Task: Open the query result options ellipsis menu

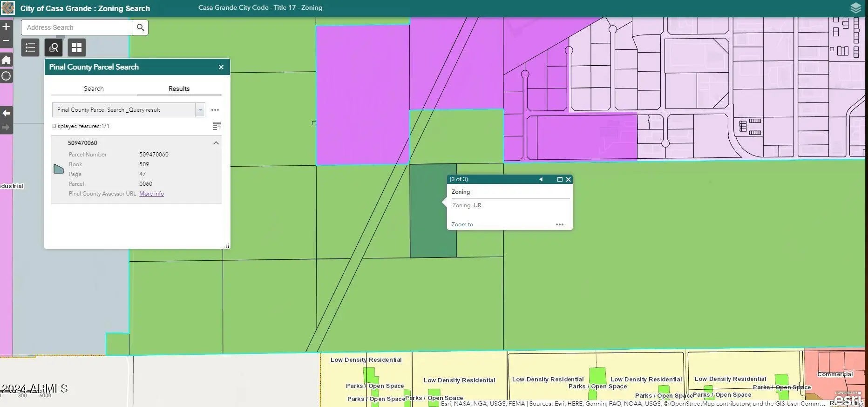Action: [x=215, y=110]
